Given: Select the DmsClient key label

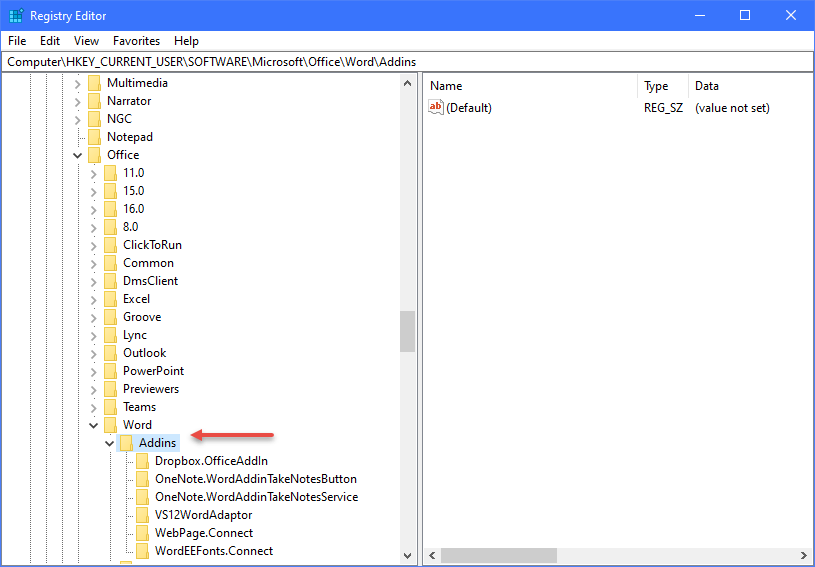Looking at the screenshot, I should coord(150,281).
